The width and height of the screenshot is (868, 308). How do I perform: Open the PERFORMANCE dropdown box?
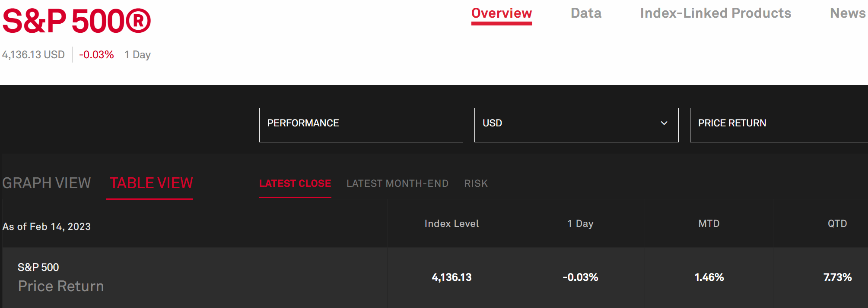click(x=361, y=125)
